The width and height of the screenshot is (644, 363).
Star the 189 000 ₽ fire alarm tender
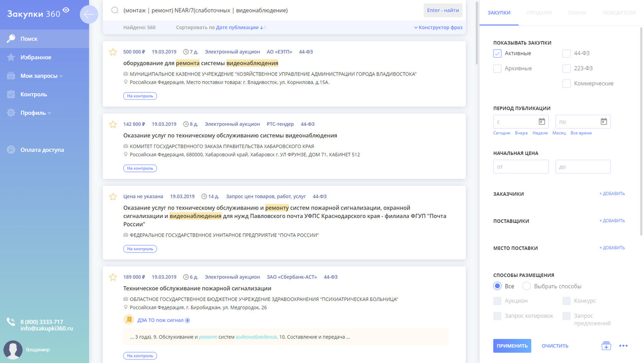point(113,277)
